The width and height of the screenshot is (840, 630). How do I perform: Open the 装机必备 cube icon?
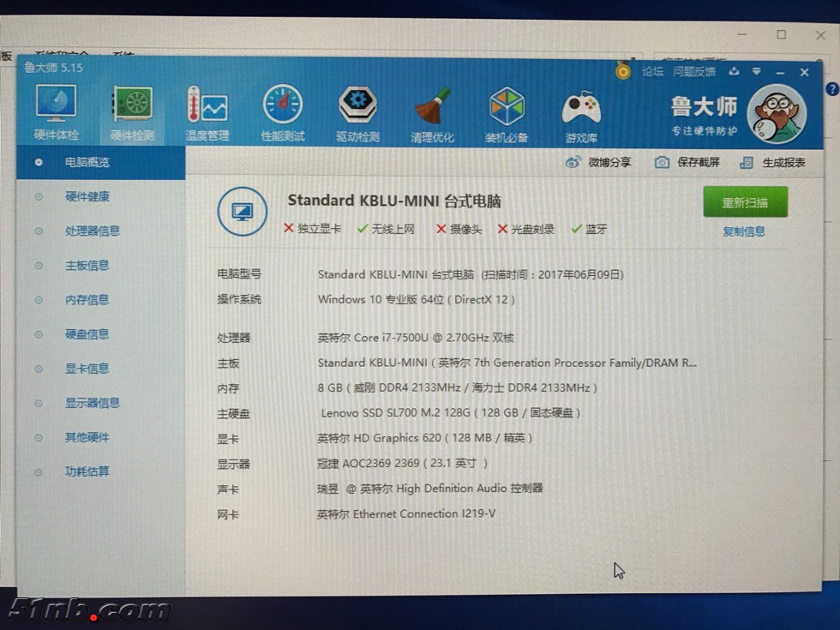click(x=507, y=111)
